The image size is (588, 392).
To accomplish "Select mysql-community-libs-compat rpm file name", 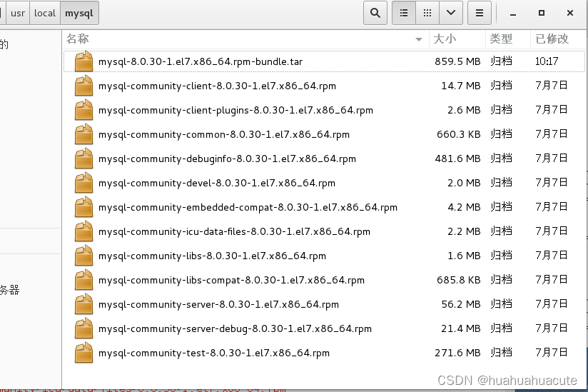I will [231, 280].
